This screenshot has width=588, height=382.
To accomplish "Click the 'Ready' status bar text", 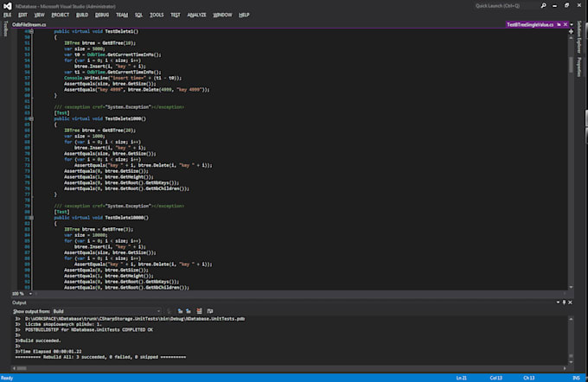I will point(7,378).
